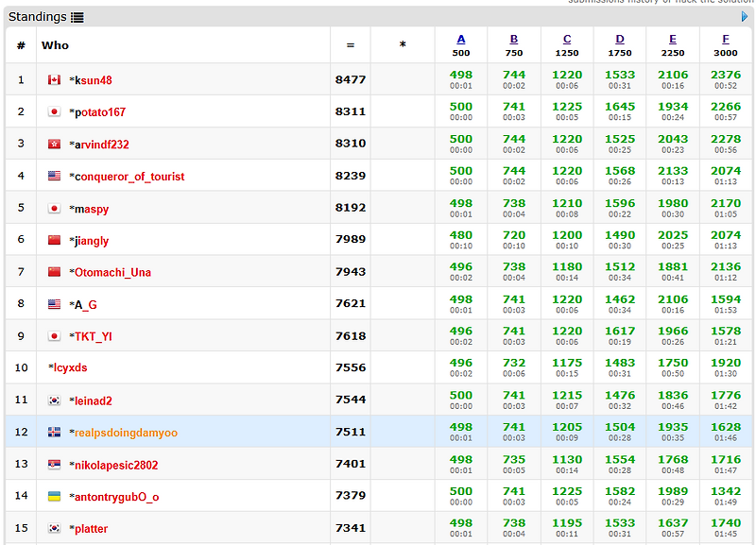Click the Chinese flag next to jiangly
This screenshot has width=756, height=545.
click(54, 240)
